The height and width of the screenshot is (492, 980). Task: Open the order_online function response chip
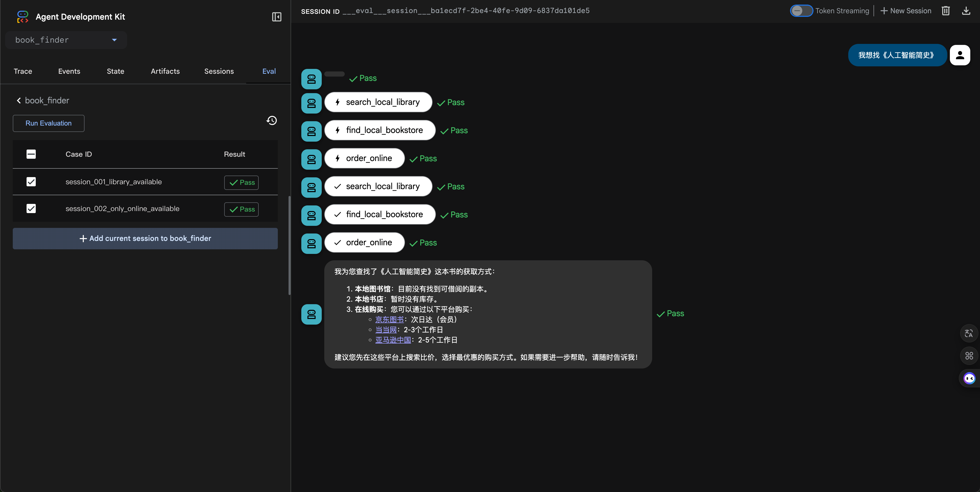click(364, 243)
